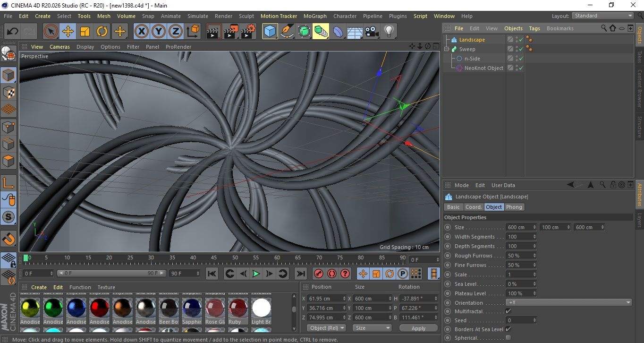Open the Plugins menu
This screenshot has width=644, height=343.
[398, 16]
